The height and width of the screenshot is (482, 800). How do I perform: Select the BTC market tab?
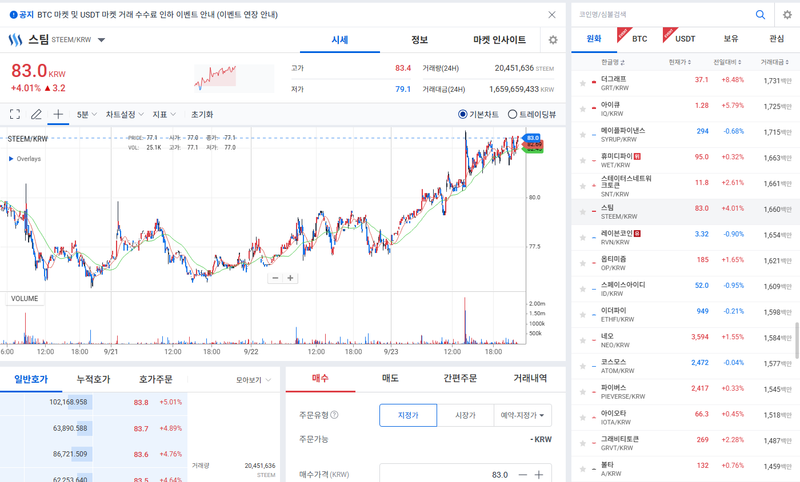[x=639, y=39]
